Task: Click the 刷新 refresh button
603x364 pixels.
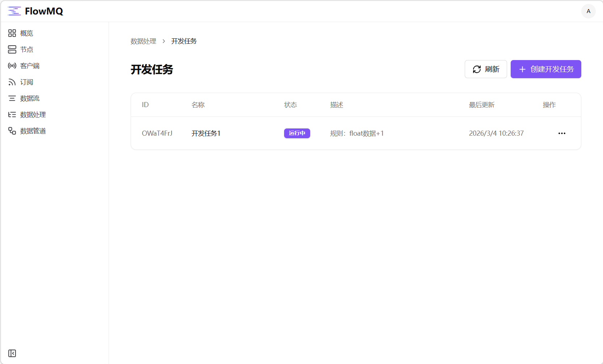Action: 486,69
